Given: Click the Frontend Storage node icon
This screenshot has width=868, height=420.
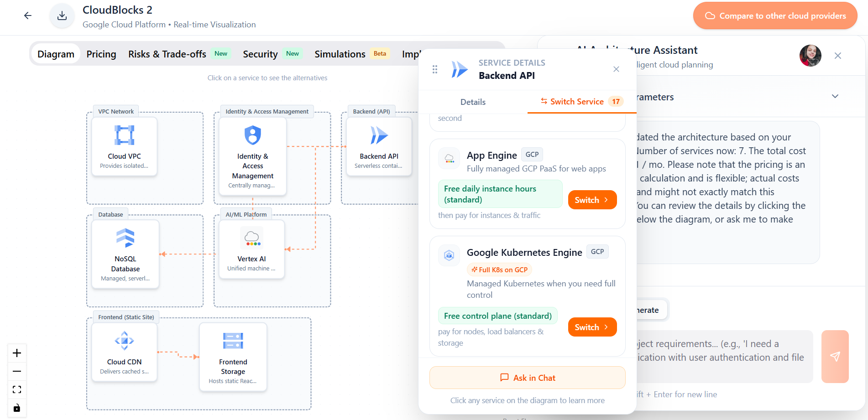Looking at the screenshot, I should [x=233, y=341].
